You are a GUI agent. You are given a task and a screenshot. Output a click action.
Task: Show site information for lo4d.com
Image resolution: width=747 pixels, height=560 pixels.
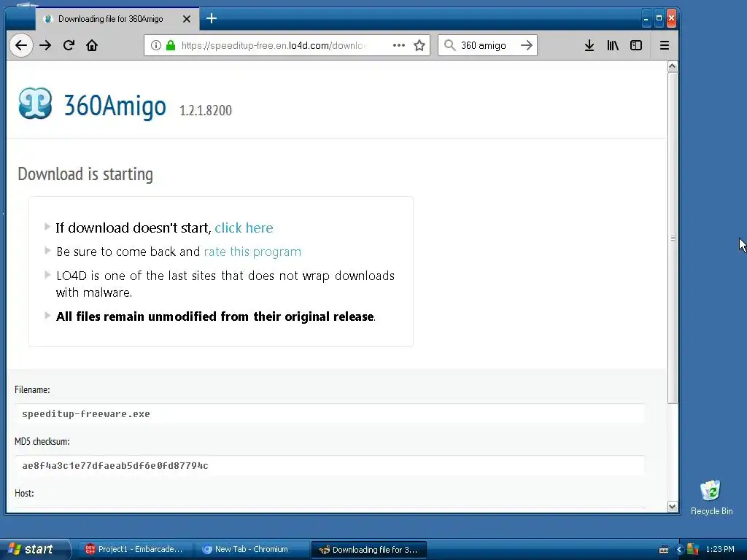156,45
